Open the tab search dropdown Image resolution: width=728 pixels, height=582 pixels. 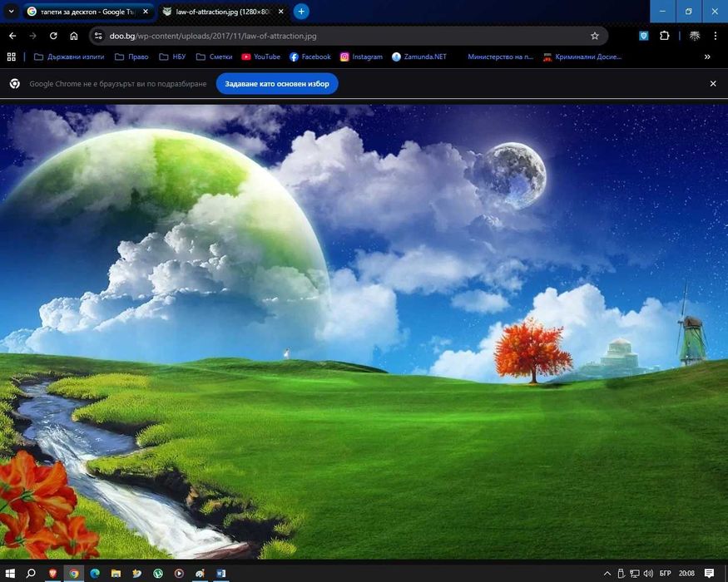click(x=11, y=11)
